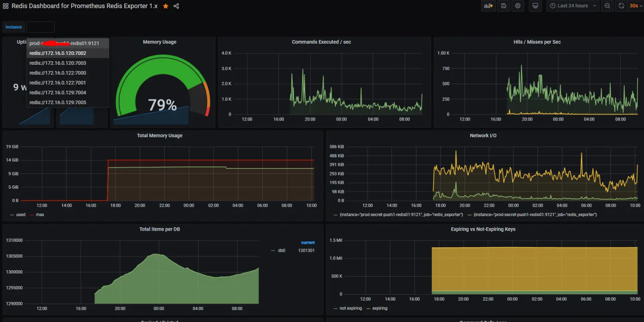The height and width of the screenshot is (322, 644).
Task: Open Expiring vs Not-Expiring Keys panel menu
Action: (x=483, y=229)
